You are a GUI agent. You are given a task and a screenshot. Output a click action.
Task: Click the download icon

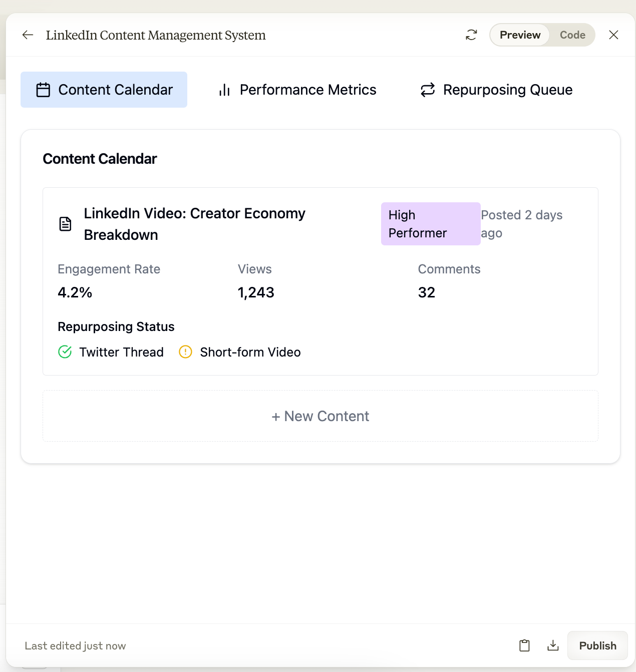tap(553, 645)
